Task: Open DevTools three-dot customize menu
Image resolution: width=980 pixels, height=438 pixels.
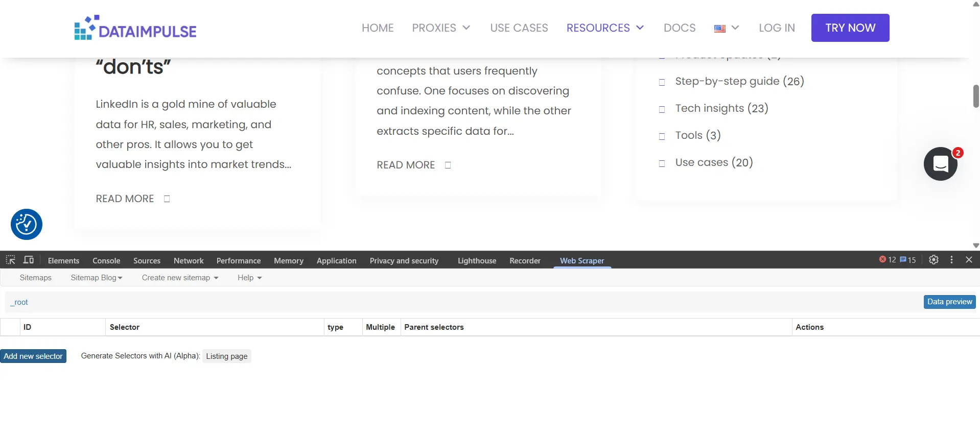Action: click(951, 260)
